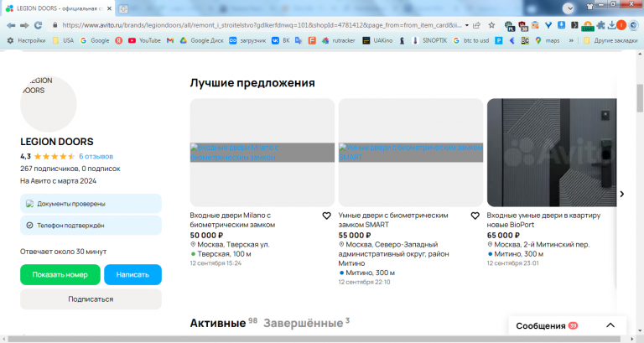
Task: Open the Сообщения messages panel
Action: [x=567, y=325]
